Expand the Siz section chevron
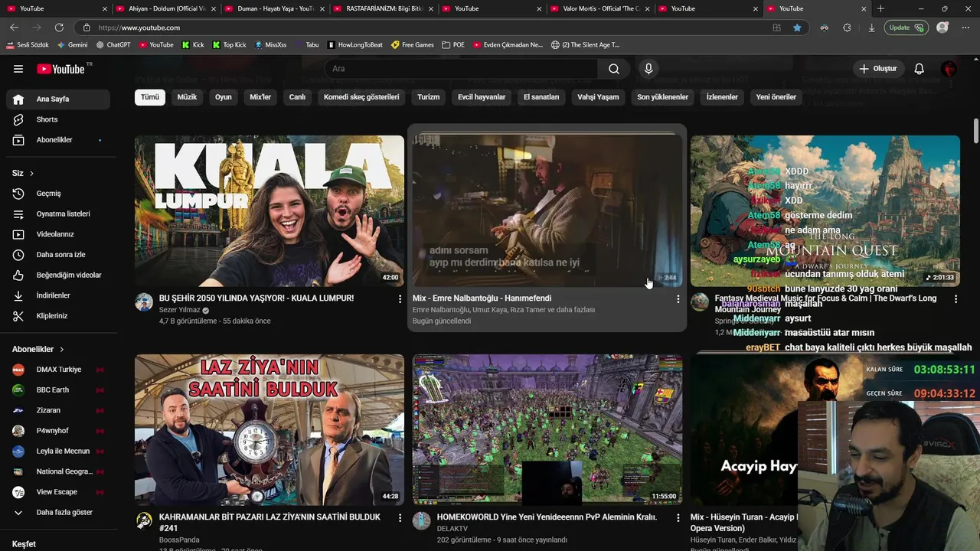This screenshot has height=551, width=980. 31,174
